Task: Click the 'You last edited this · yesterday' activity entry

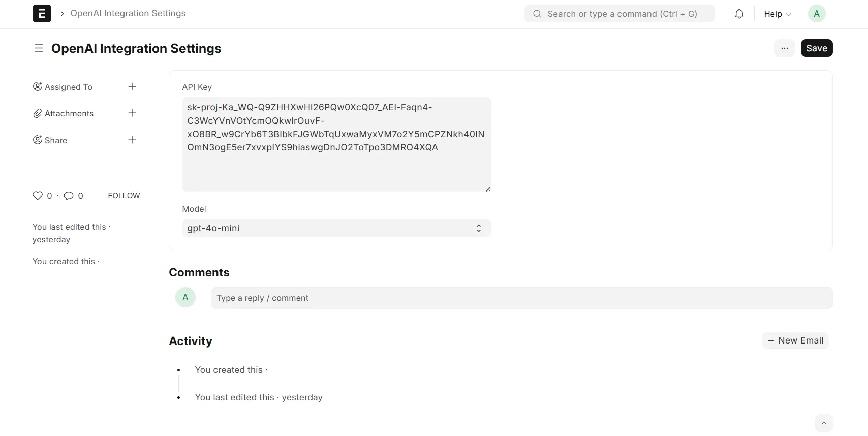Action: coord(259,397)
